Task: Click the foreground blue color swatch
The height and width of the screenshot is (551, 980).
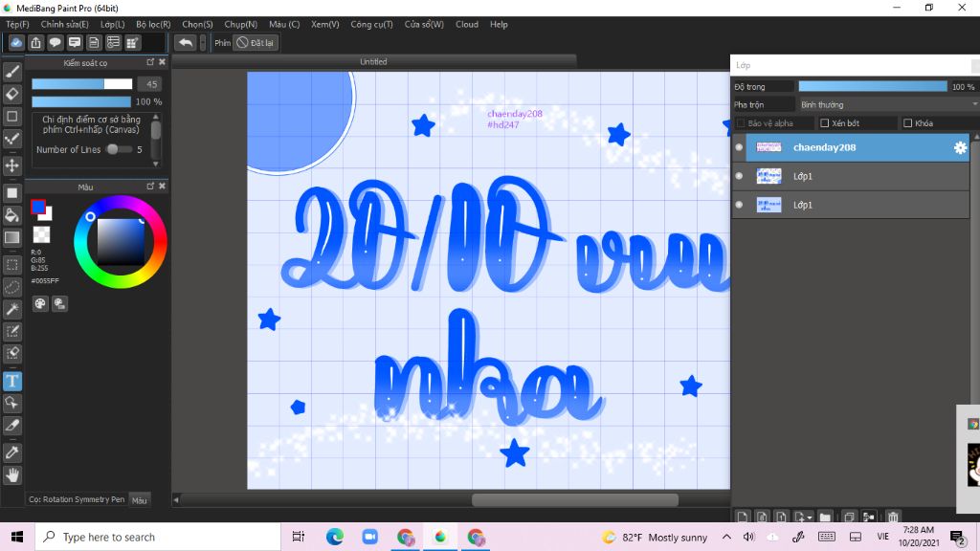Action: pos(38,207)
